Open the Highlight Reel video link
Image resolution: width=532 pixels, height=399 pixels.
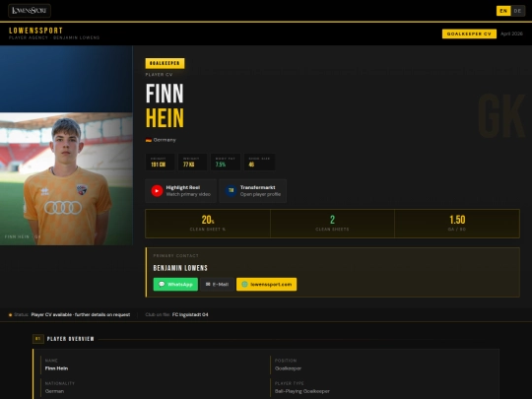(x=181, y=191)
